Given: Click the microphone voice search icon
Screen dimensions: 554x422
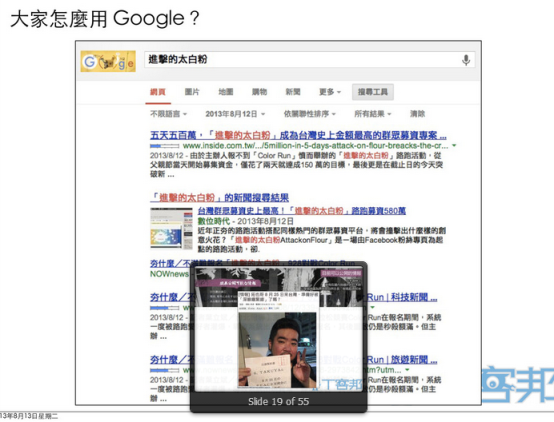Looking at the screenshot, I should 466,60.
